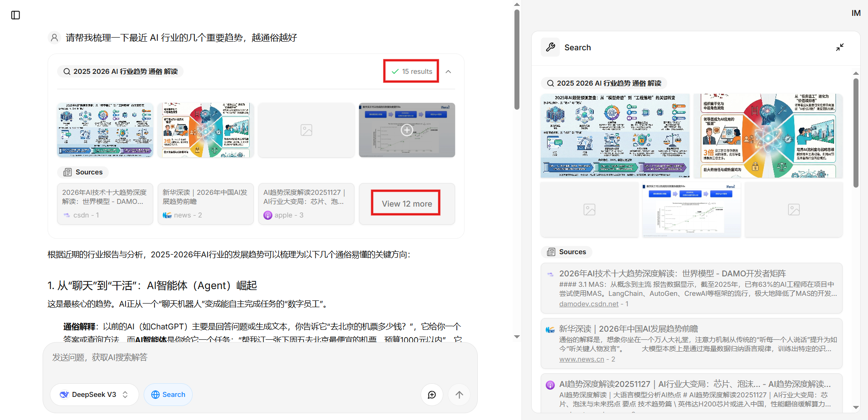Open the left placeholder image in Search panel
The height and width of the screenshot is (420, 868).
tap(589, 209)
